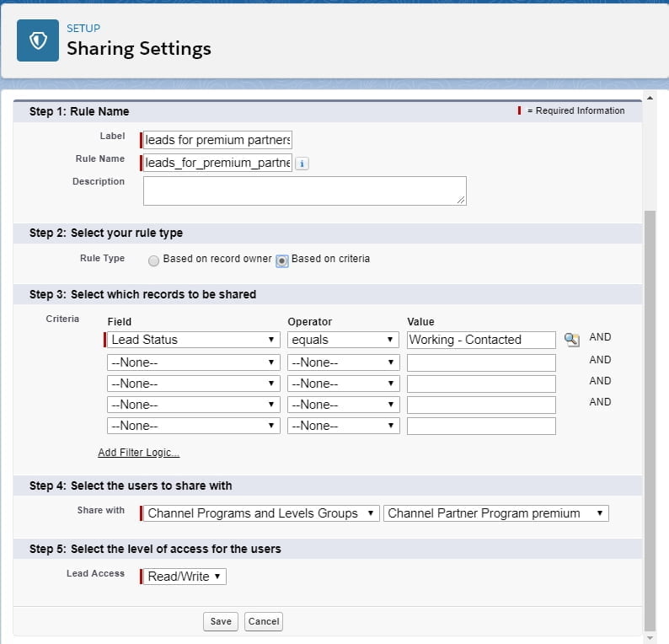
Task: Focus the Working - Contacted value field
Action: (481, 340)
